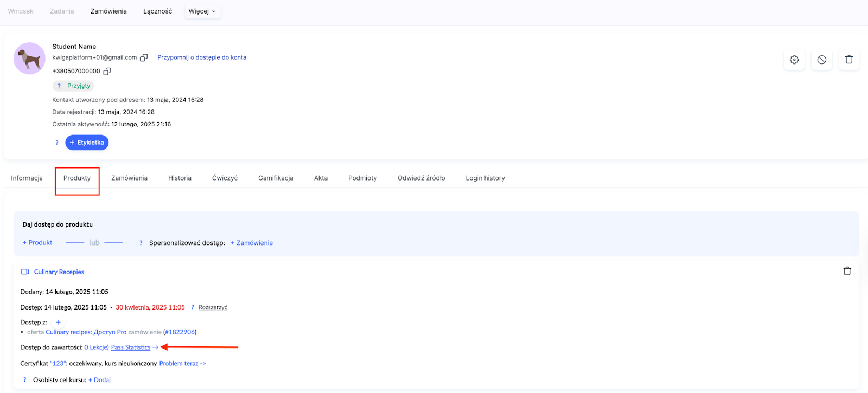Screen dimensions: 868x393
Task: Click Przypomnij o dostępie do konta link
Action: point(202,57)
